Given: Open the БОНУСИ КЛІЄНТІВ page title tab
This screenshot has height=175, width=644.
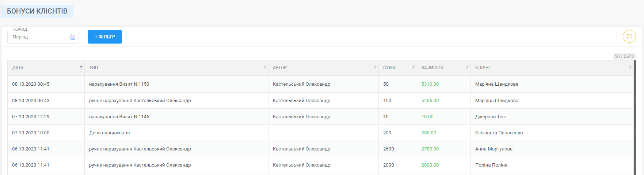Looking at the screenshot, I should pyautogui.click(x=37, y=11).
